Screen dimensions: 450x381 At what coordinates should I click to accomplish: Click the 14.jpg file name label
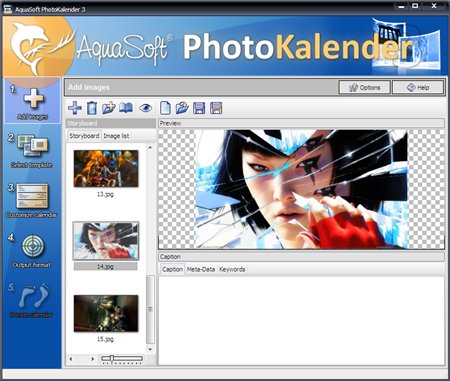click(x=105, y=266)
